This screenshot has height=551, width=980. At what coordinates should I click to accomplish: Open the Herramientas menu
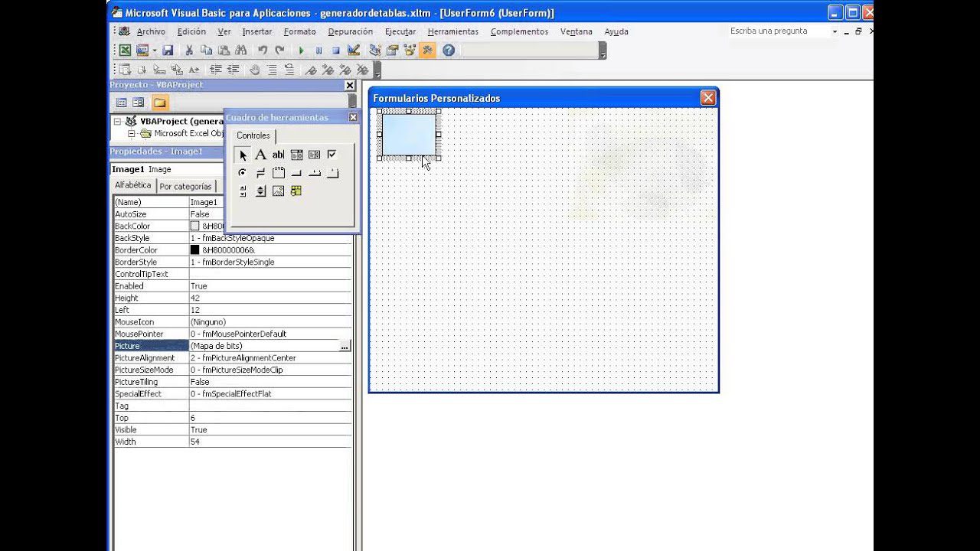453,31
